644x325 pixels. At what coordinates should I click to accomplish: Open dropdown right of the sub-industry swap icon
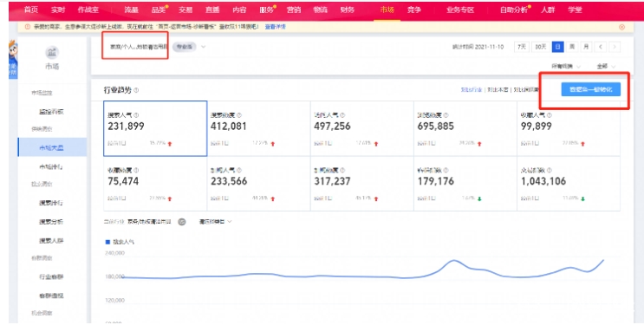pyautogui.click(x=215, y=222)
